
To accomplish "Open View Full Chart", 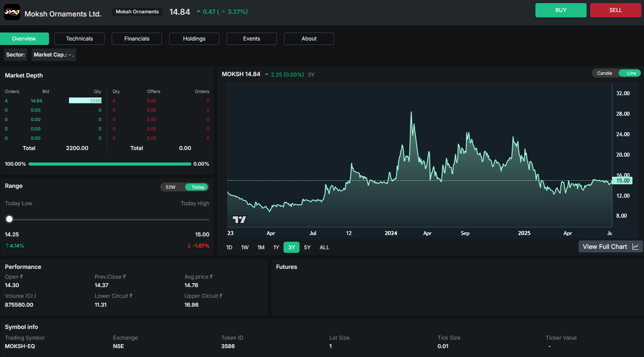I will coord(611,247).
